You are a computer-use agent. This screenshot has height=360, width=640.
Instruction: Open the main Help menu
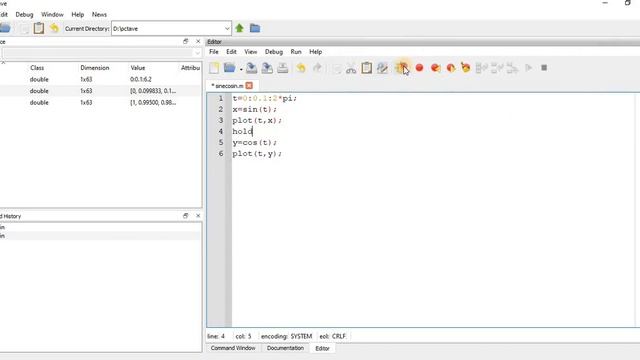tap(78, 15)
